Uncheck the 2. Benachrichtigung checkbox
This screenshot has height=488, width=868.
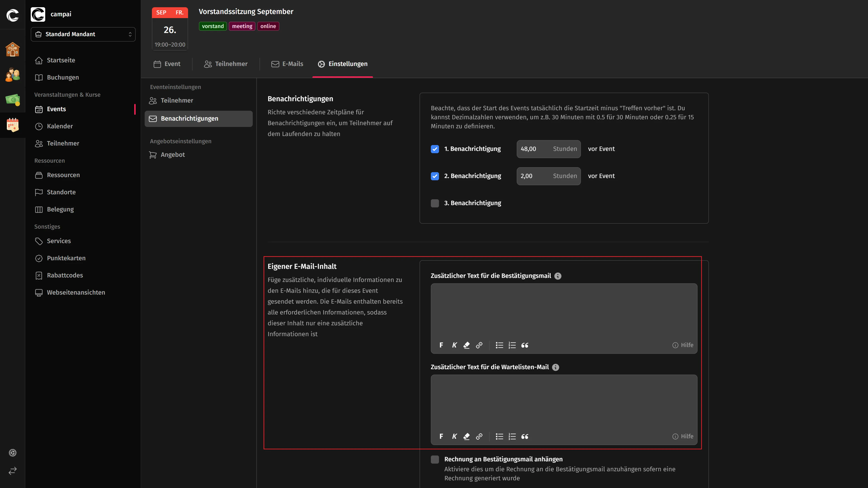pyautogui.click(x=435, y=176)
